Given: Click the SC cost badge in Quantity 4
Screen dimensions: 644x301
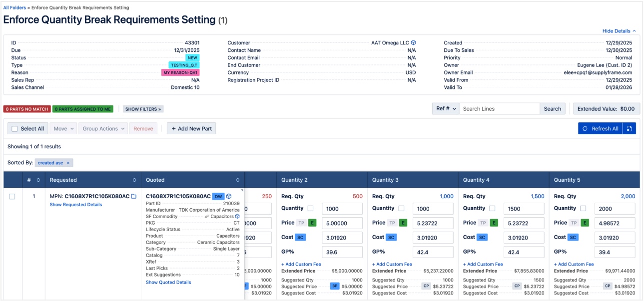Looking at the screenshot, I should (x=482, y=238).
